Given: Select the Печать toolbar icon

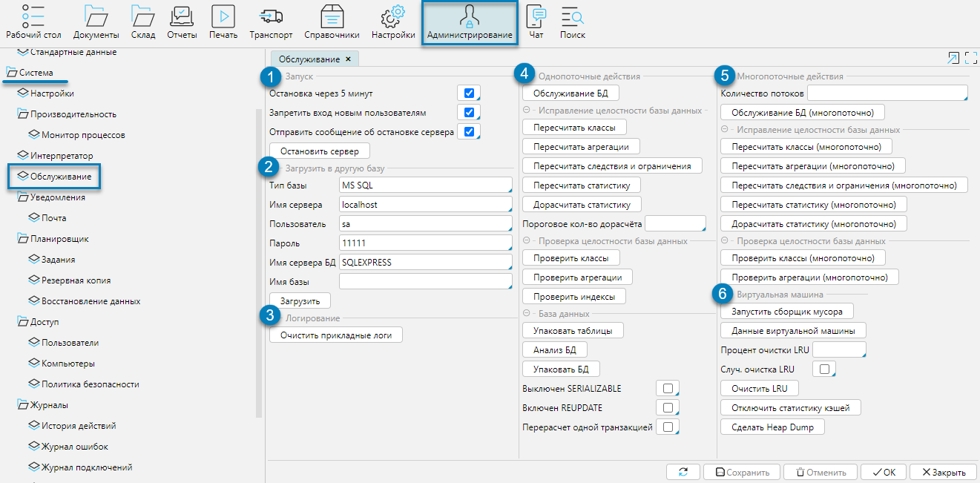Looking at the screenshot, I should click(x=223, y=16).
